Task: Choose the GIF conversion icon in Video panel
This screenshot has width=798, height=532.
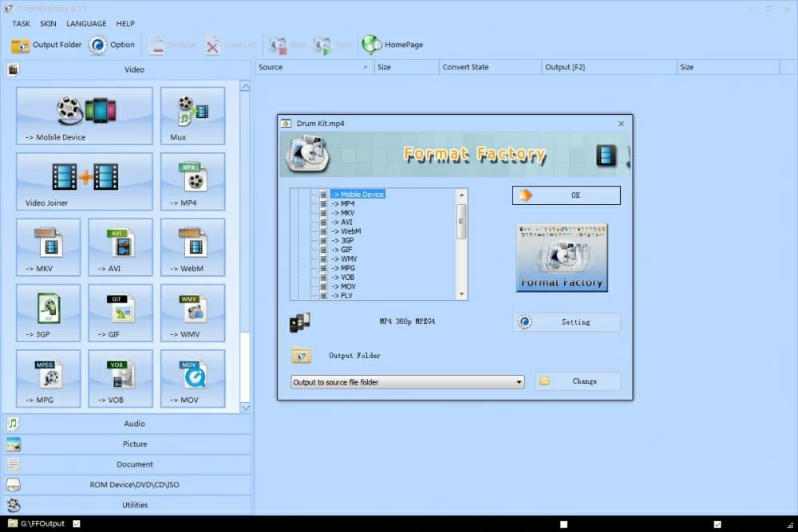Action: tap(120, 312)
